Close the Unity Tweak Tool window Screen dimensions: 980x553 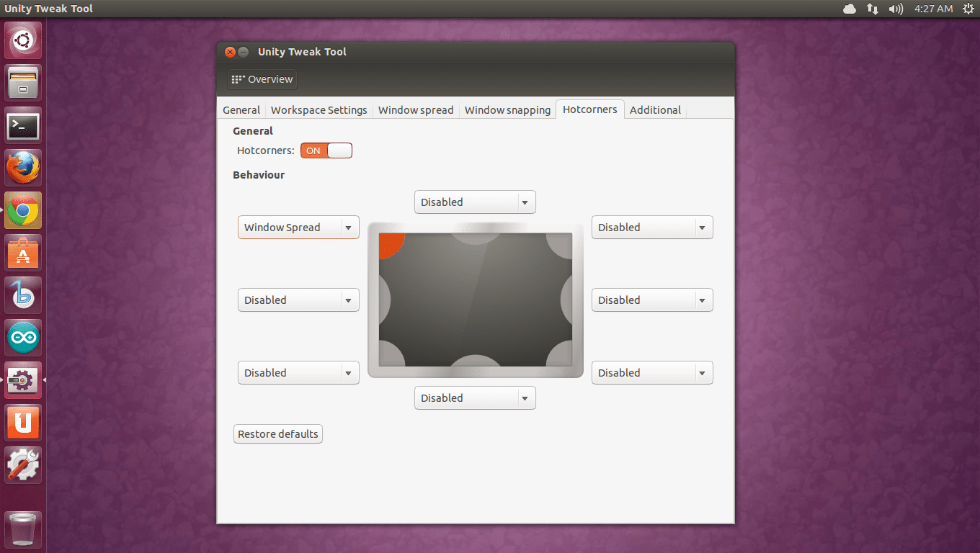coord(230,52)
